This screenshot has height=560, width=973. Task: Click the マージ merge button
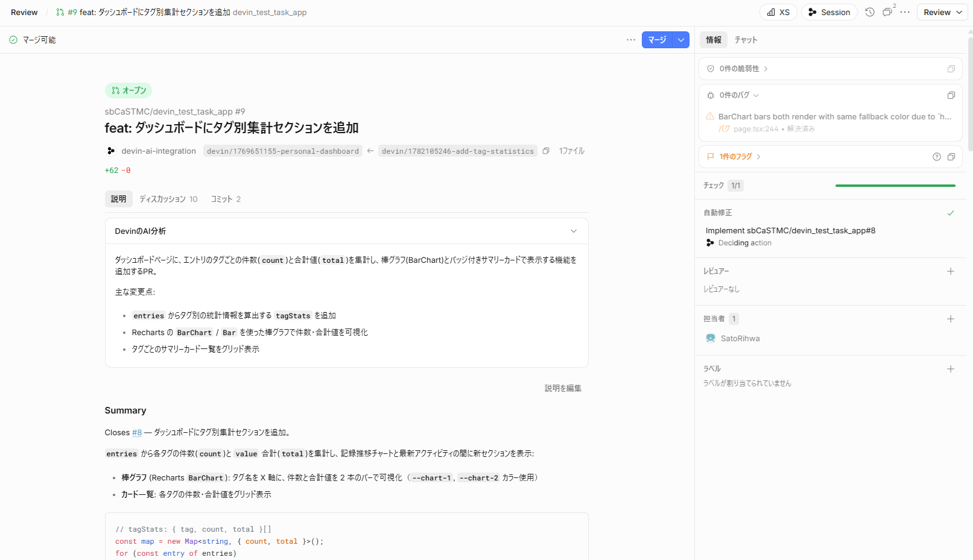pyautogui.click(x=657, y=40)
